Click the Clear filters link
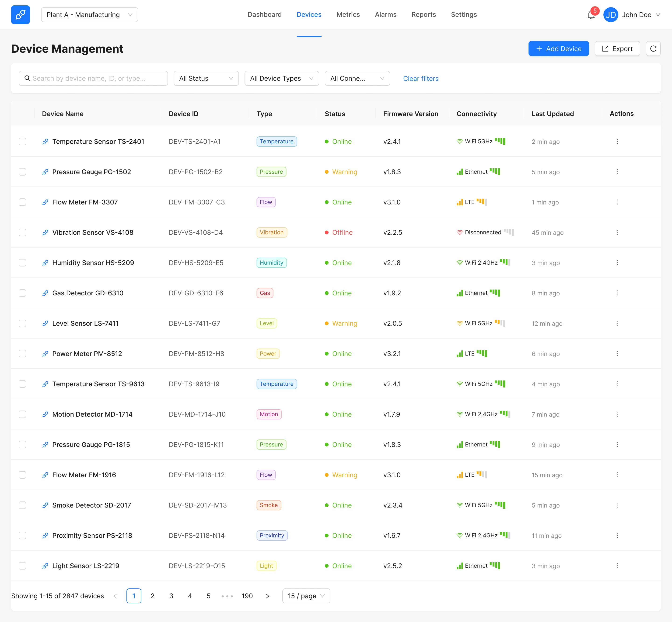Screen dimensions: 672x622 tap(420, 79)
